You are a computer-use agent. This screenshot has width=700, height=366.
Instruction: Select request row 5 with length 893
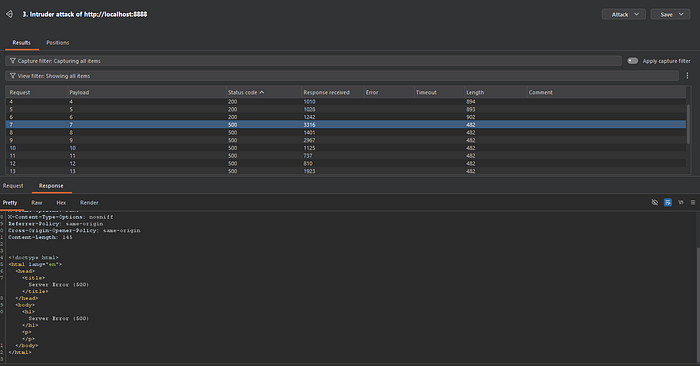tap(346, 109)
